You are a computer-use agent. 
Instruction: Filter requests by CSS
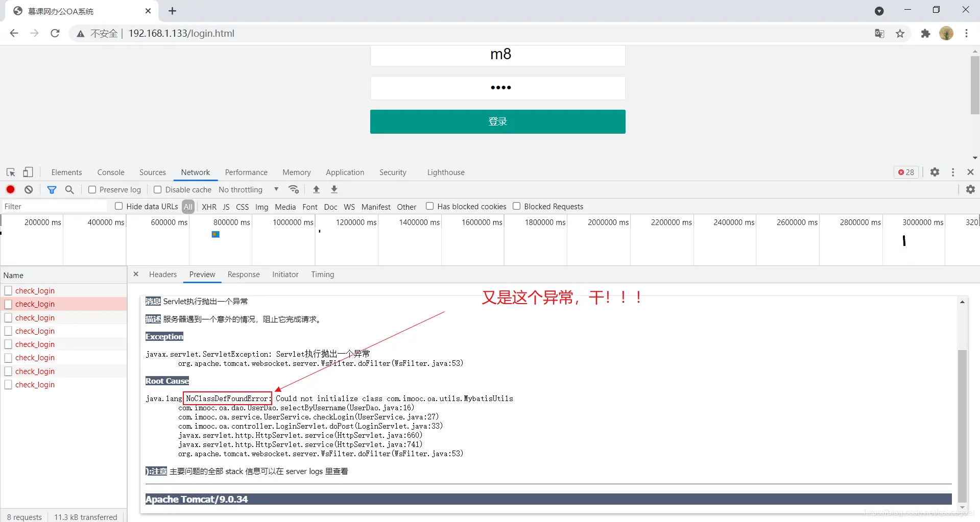click(x=243, y=207)
